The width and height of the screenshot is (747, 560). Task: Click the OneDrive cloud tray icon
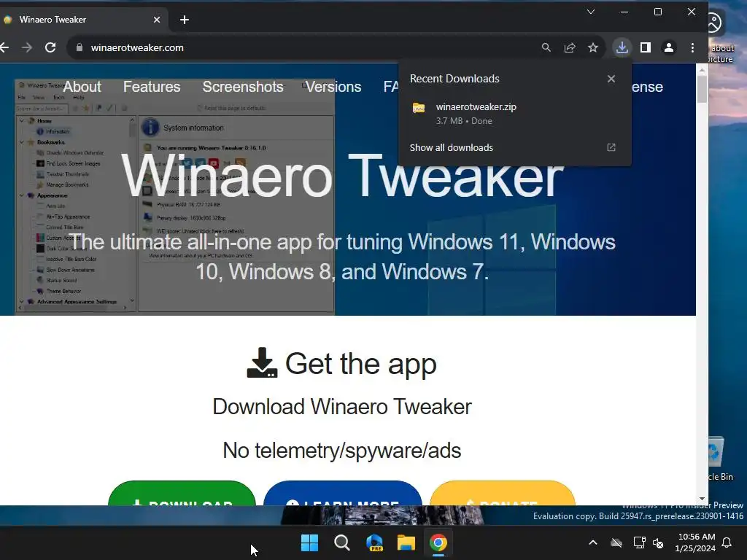[616, 542]
